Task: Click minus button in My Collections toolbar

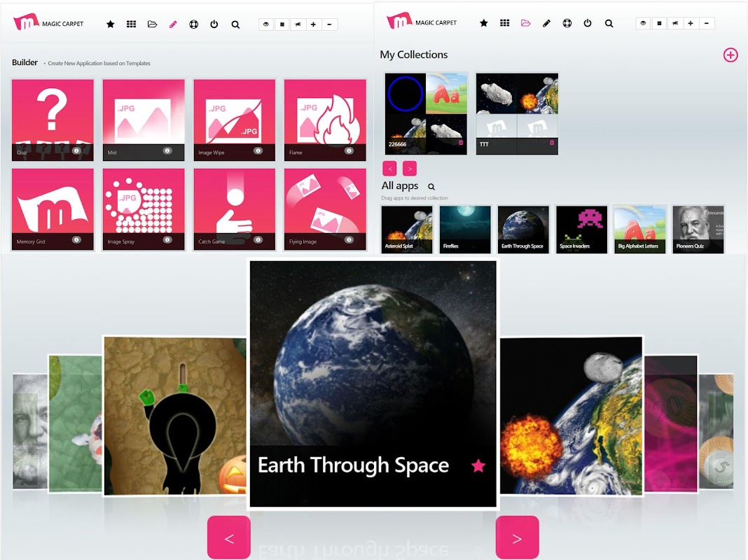Action: click(706, 23)
